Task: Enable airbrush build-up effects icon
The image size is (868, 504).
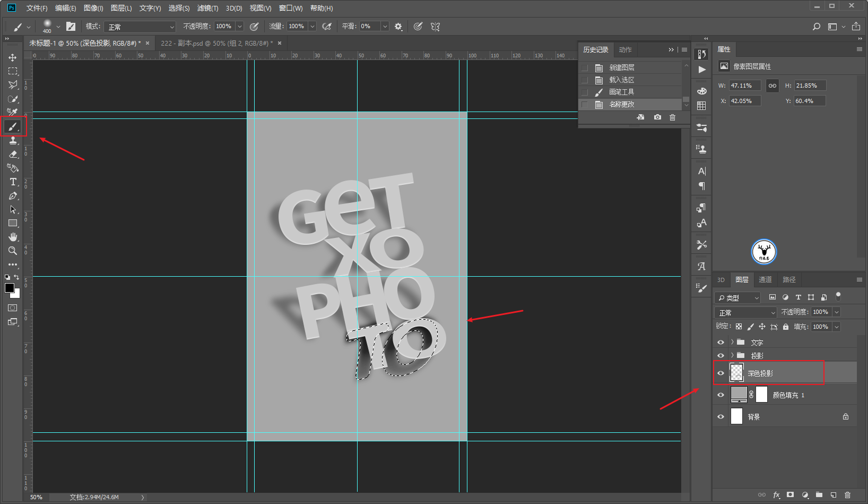Action: [x=327, y=27]
